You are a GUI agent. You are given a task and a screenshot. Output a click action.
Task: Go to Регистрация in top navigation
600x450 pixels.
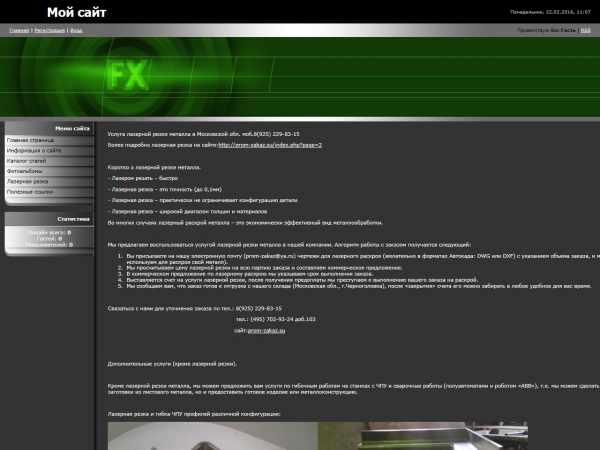(x=49, y=31)
